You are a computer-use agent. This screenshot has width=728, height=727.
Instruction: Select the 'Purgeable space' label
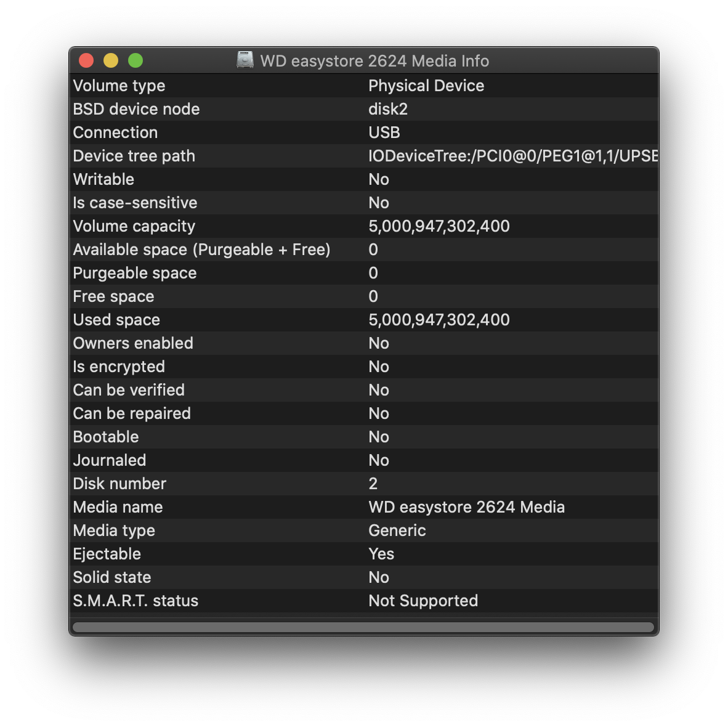tap(135, 273)
